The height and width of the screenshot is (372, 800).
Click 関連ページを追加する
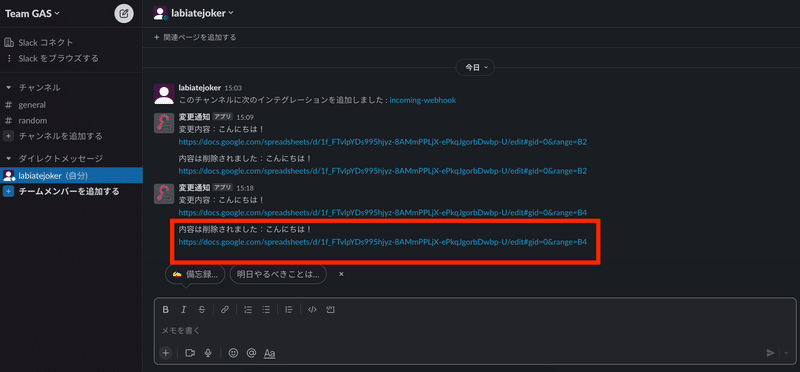click(195, 37)
